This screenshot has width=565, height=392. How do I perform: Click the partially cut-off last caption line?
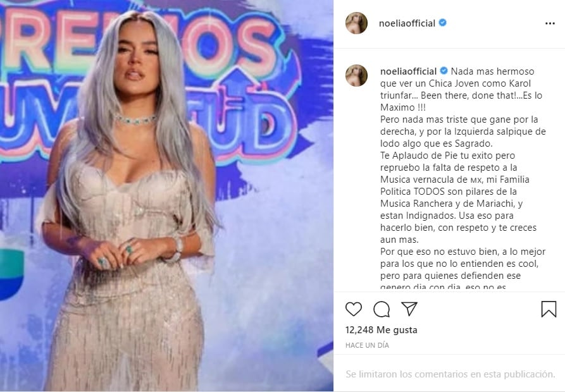[x=444, y=287]
